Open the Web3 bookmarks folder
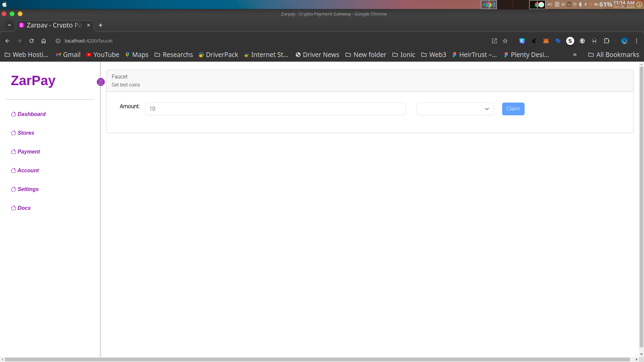The height and width of the screenshot is (362, 644). coord(434,55)
